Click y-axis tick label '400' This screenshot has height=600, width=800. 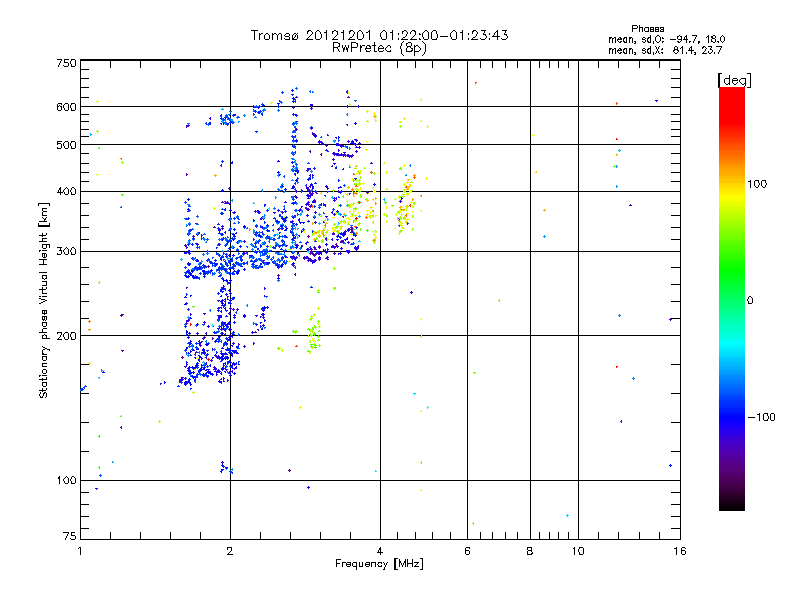tap(66, 192)
